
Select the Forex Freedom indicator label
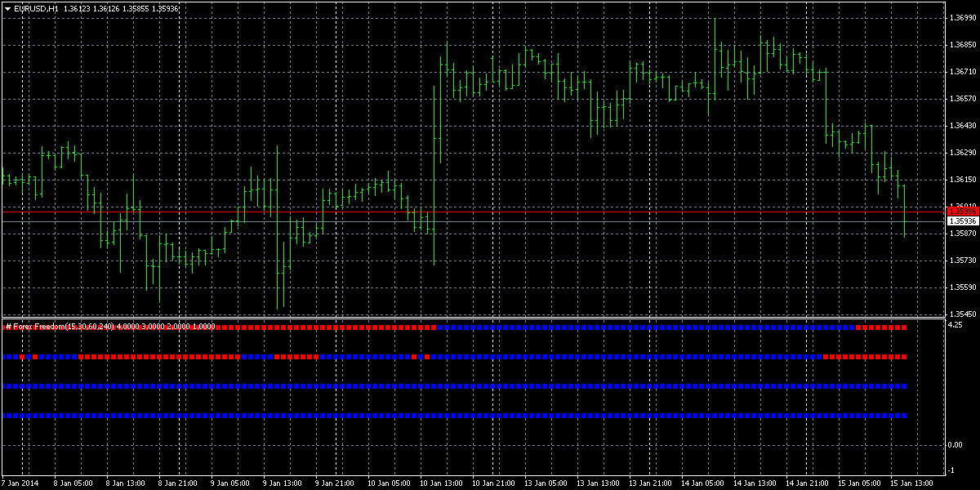coord(111,327)
